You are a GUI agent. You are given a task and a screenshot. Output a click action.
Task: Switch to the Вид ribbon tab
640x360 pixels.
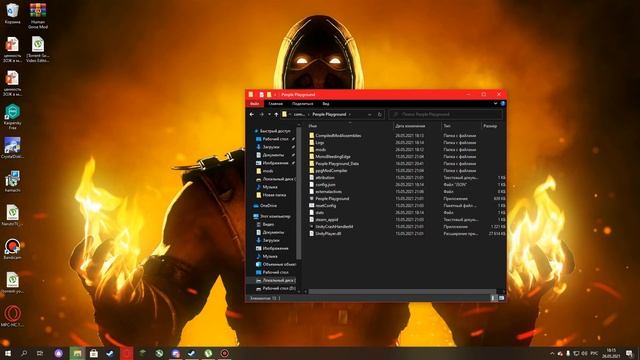[326, 104]
